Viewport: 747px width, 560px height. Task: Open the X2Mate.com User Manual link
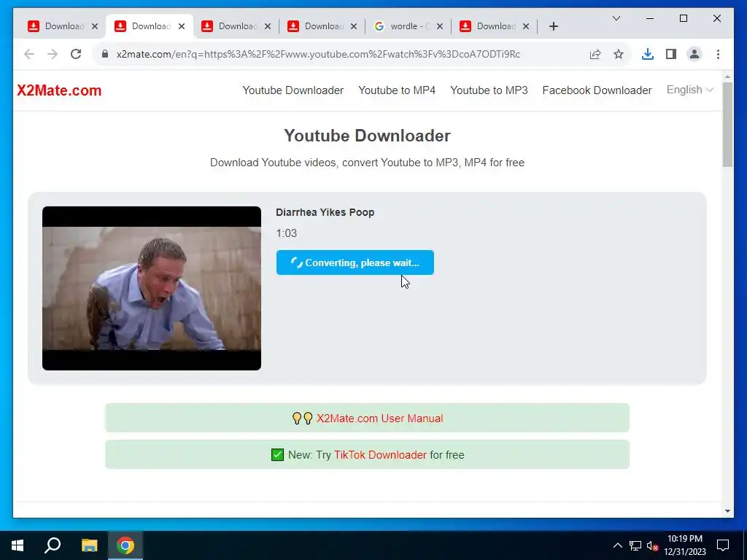pos(379,418)
